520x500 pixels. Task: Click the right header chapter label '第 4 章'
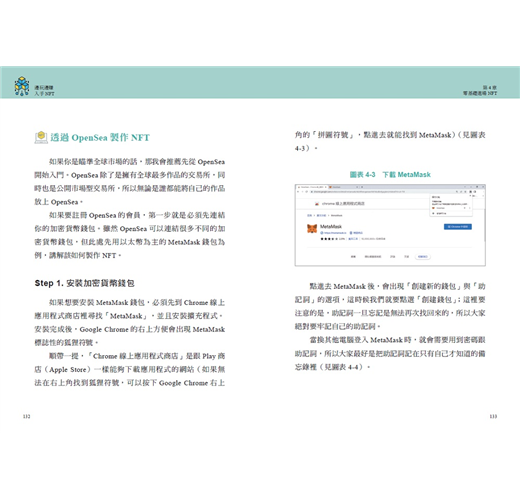[490, 87]
